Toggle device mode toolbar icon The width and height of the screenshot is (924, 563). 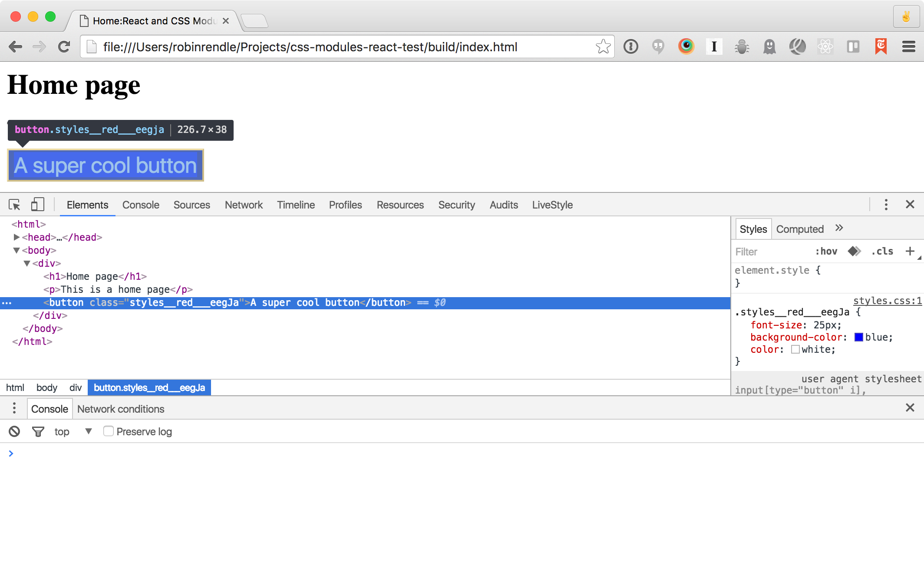tap(38, 205)
